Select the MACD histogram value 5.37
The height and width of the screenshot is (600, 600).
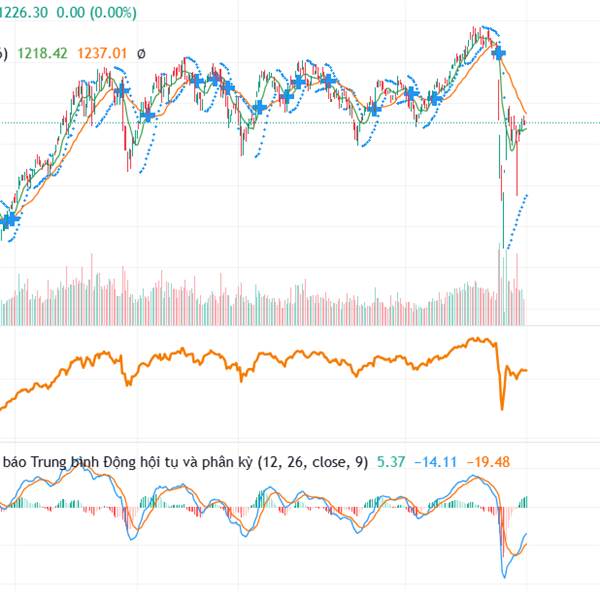[x=391, y=462]
